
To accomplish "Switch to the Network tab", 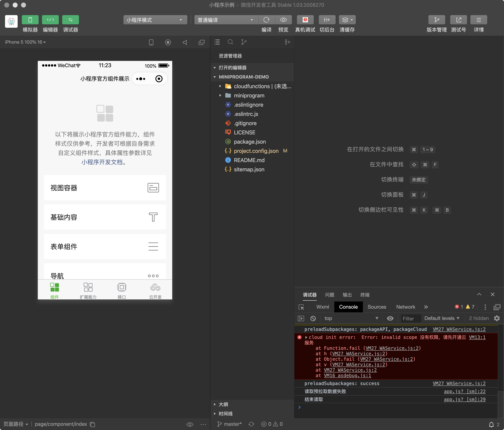I will (406, 307).
